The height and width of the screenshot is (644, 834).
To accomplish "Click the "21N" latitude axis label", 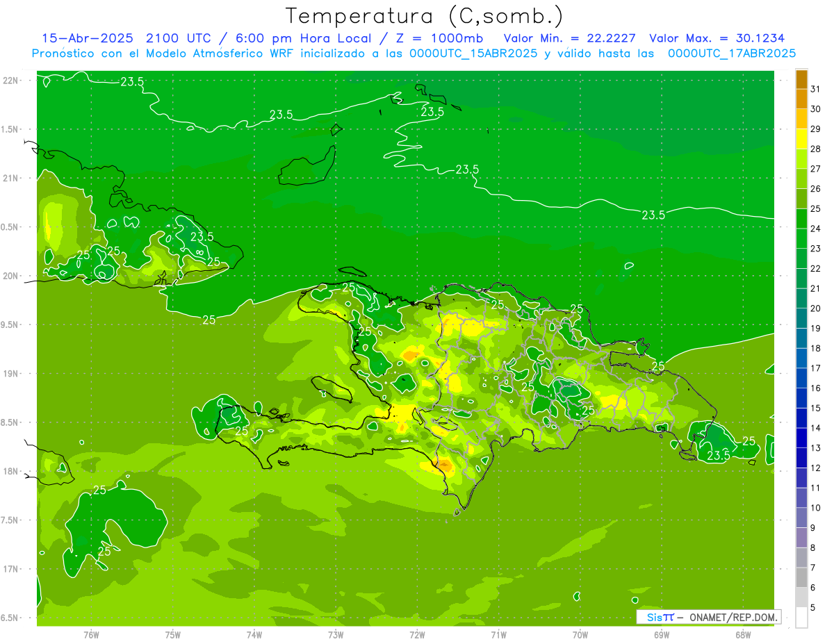I will pyautogui.click(x=12, y=179).
